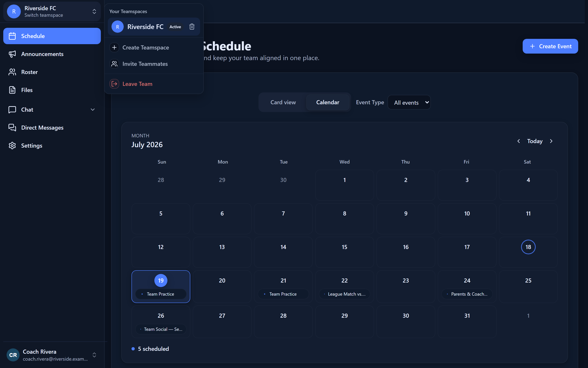Click the Files document icon

pos(12,90)
